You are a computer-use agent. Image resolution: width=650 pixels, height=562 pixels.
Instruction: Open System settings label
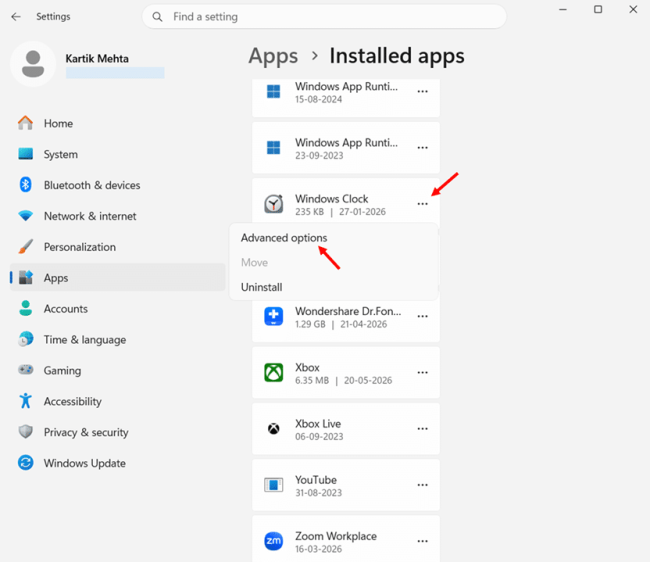pyautogui.click(x=61, y=154)
